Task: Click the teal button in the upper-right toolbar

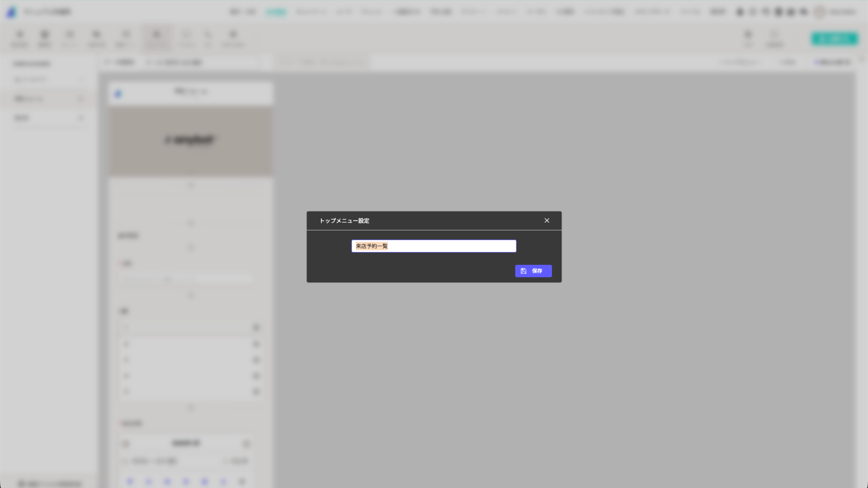Action: [x=834, y=39]
